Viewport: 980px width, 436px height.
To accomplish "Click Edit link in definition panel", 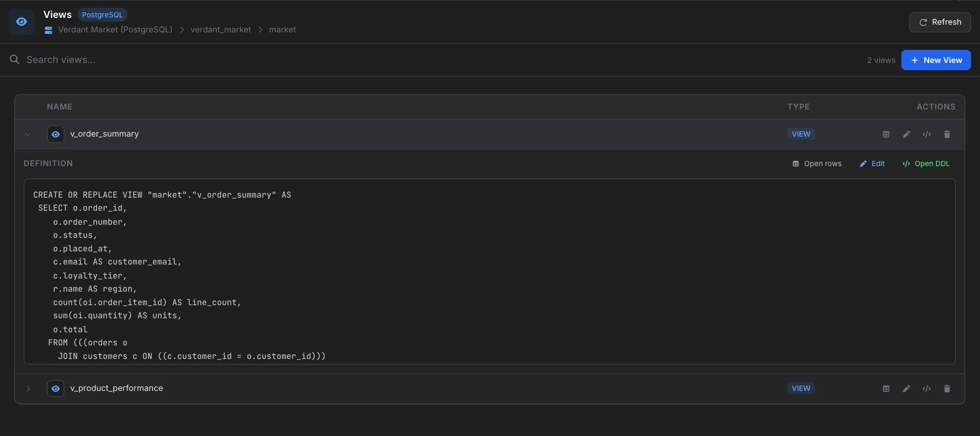I will click(x=872, y=164).
